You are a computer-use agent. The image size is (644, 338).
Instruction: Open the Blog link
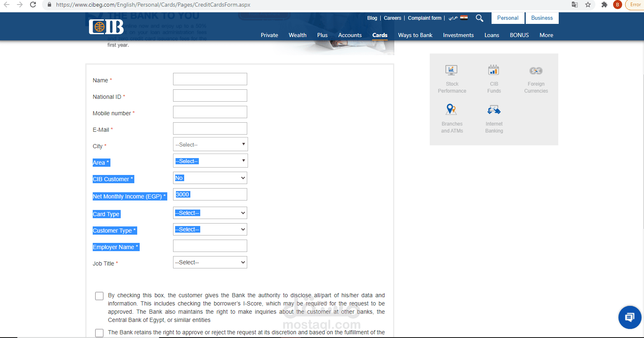(372, 18)
